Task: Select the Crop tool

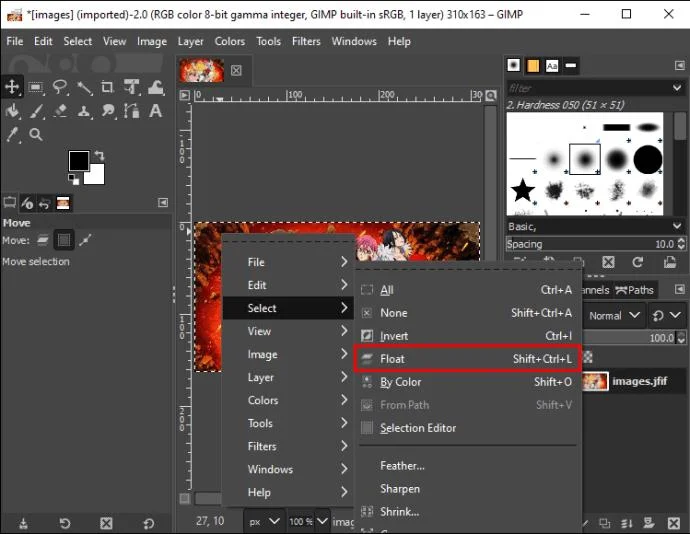Action: pos(107,87)
